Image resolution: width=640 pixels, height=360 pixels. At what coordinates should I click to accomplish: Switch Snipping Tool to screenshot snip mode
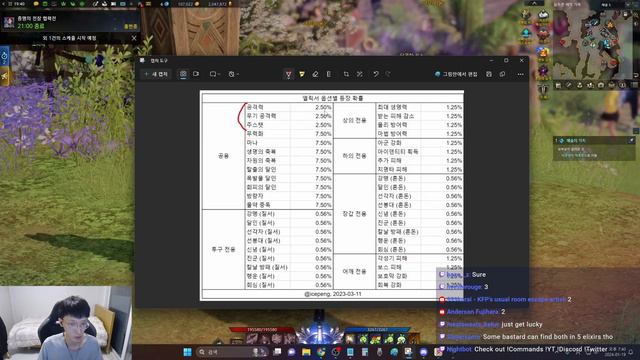183,74
